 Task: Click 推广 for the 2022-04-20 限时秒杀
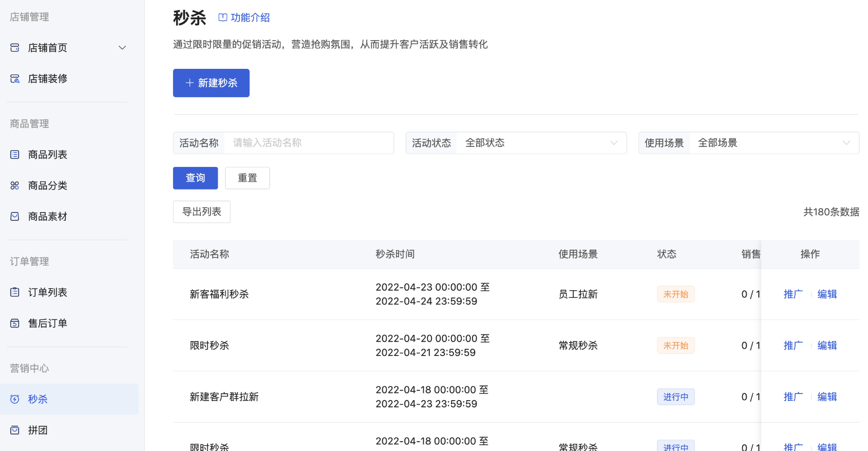coord(793,346)
